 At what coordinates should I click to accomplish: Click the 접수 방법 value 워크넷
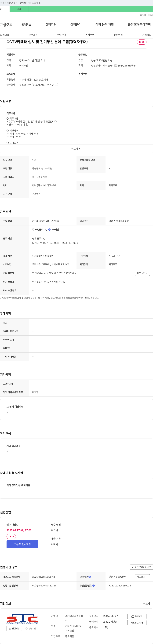[54, 530]
